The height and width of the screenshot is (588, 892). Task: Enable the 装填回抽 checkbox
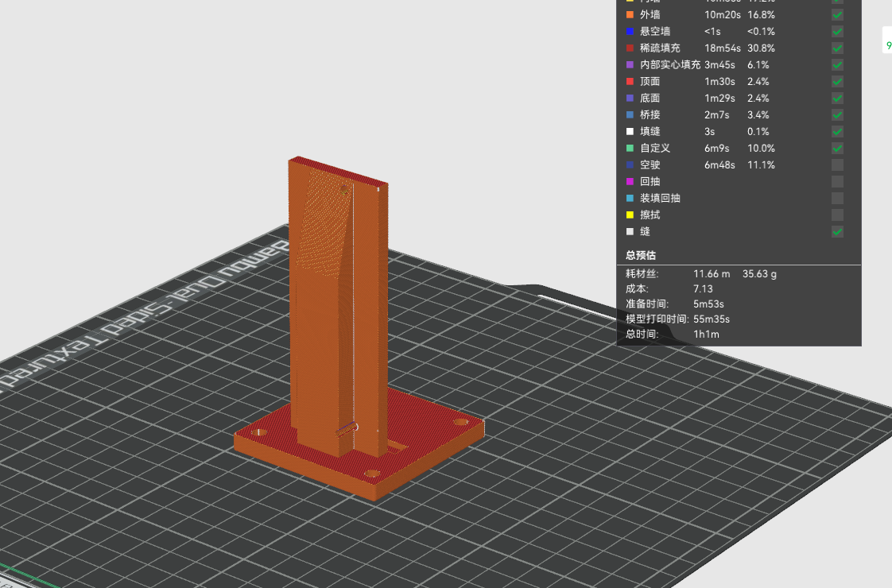837,199
